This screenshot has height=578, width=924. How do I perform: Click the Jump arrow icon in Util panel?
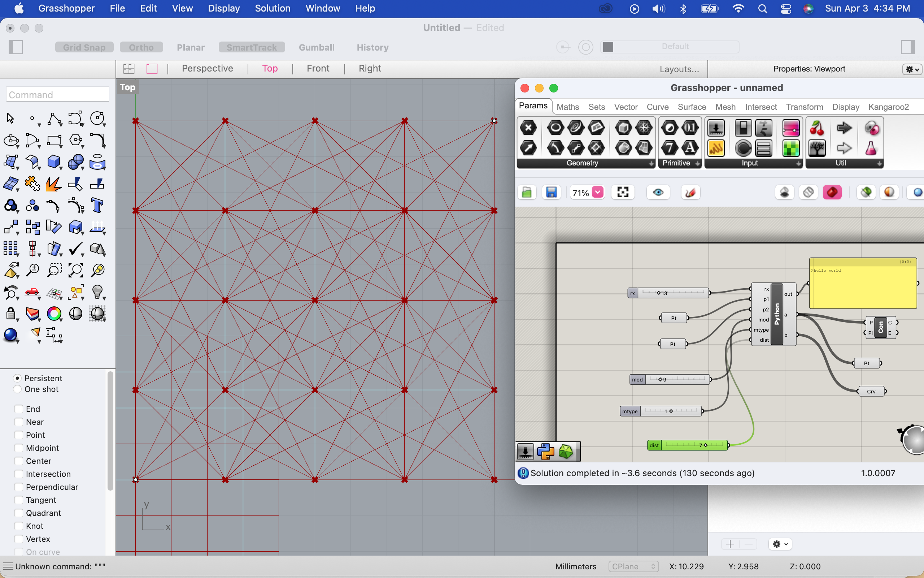click(x=844, y=128)
